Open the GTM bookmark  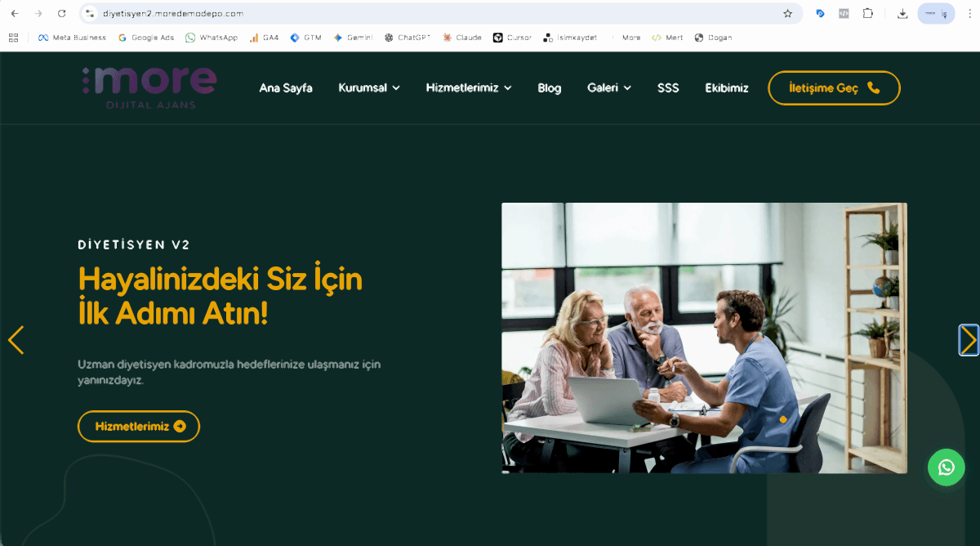coord(306,37)
